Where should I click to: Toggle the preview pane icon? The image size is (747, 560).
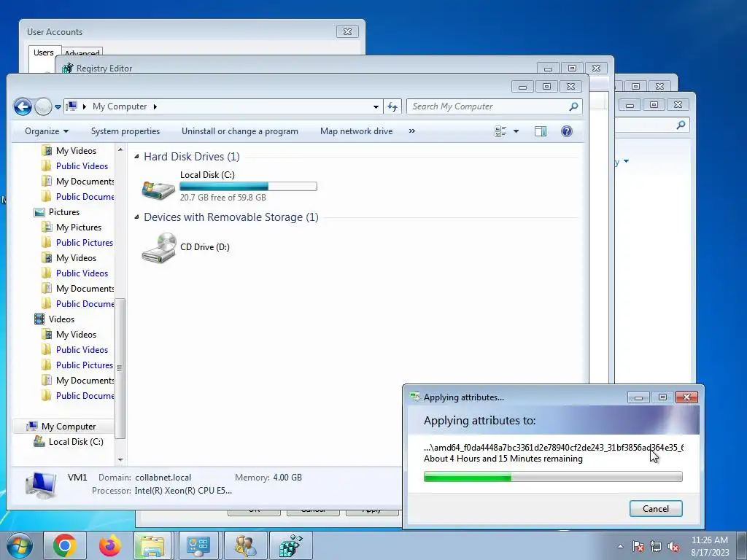(541, 131)
